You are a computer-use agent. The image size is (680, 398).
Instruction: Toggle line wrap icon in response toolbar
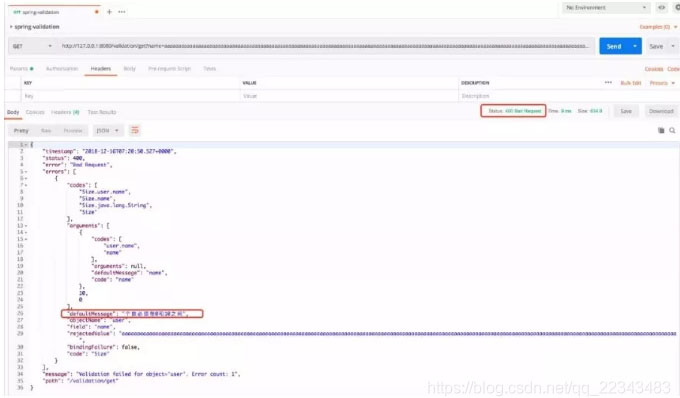(135, 130)
